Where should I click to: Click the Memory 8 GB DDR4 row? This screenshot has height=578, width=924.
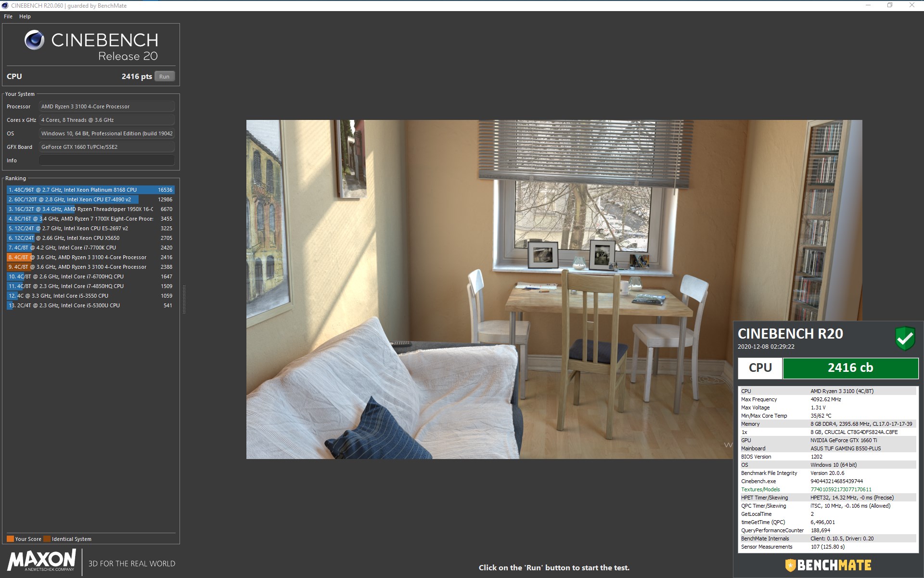[x=827, y=424]
